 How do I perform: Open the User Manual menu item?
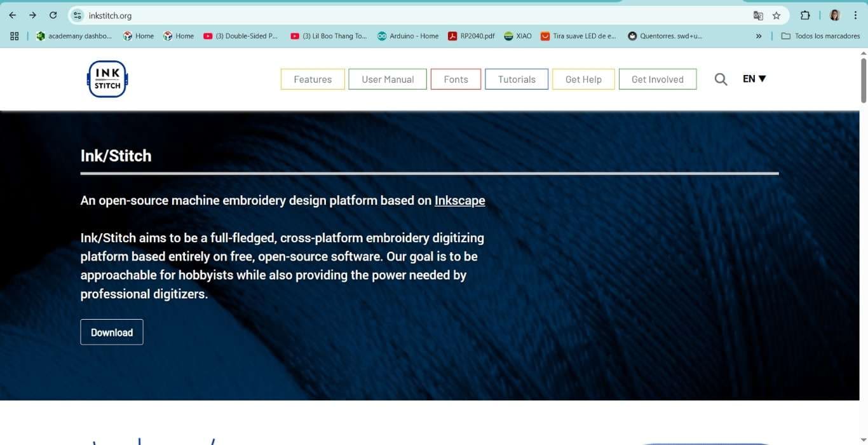(388, 79)
